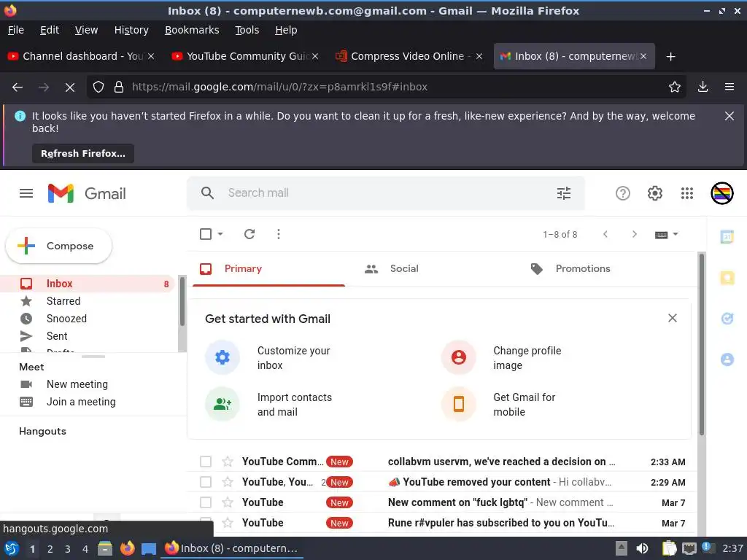Click the Search mail field

coord(387,192)
